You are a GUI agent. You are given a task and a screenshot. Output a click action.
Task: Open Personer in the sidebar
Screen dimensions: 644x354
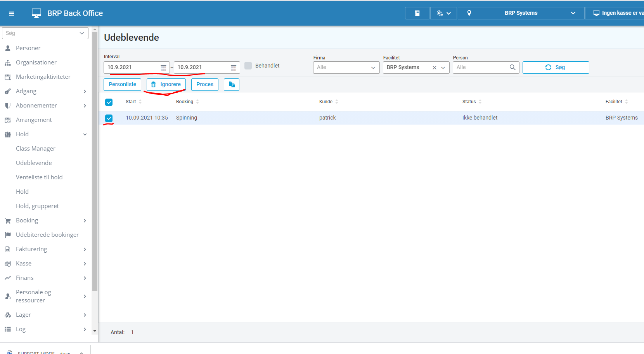coord(28,48)
